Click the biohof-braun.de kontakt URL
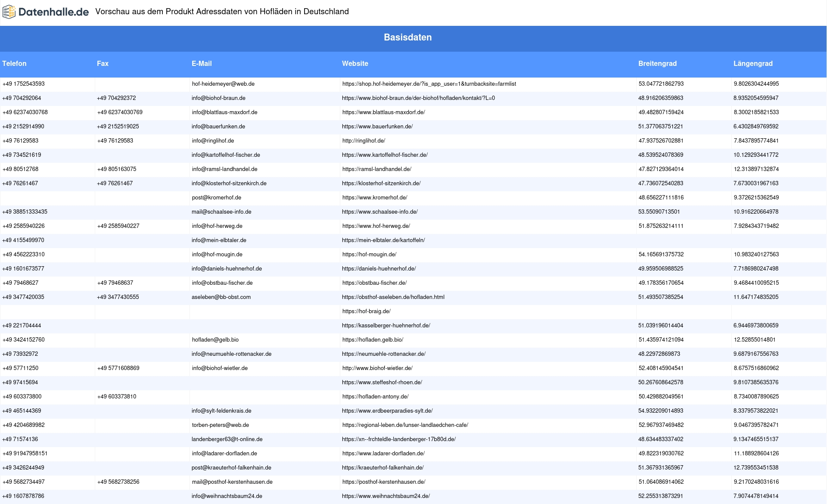827x504 pixels. 418,98
